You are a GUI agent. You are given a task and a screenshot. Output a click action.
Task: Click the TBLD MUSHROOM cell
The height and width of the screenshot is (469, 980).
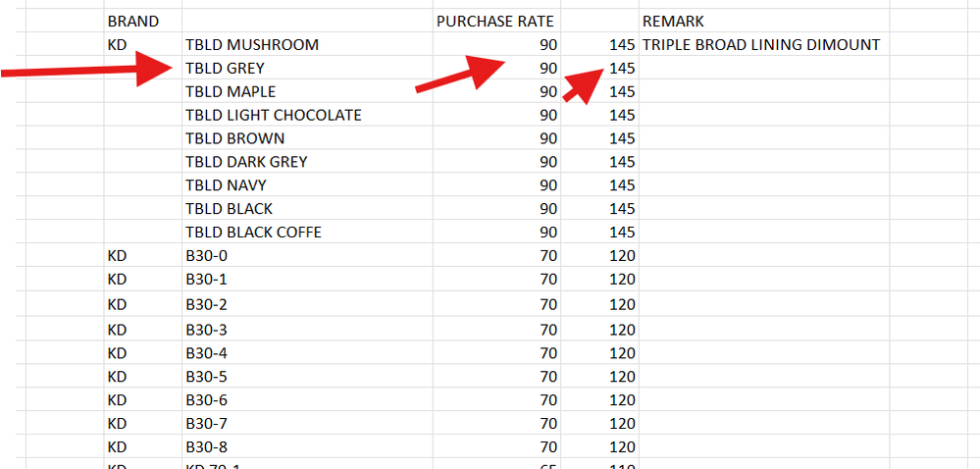[307, 44]
